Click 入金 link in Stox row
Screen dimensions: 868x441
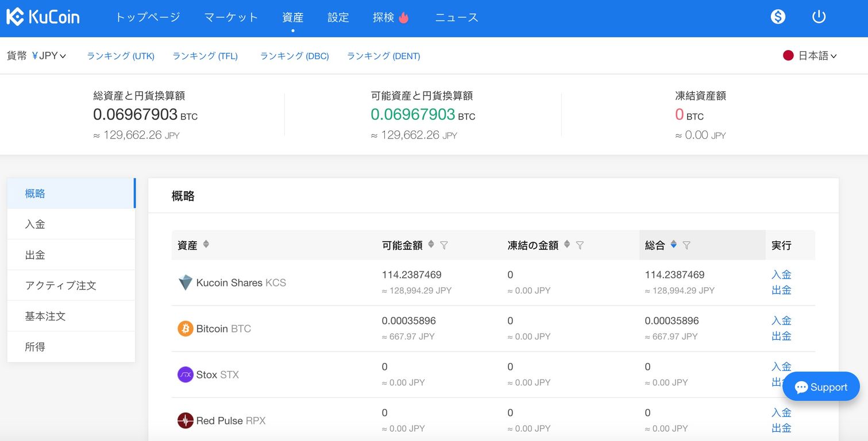pos(781,366)
